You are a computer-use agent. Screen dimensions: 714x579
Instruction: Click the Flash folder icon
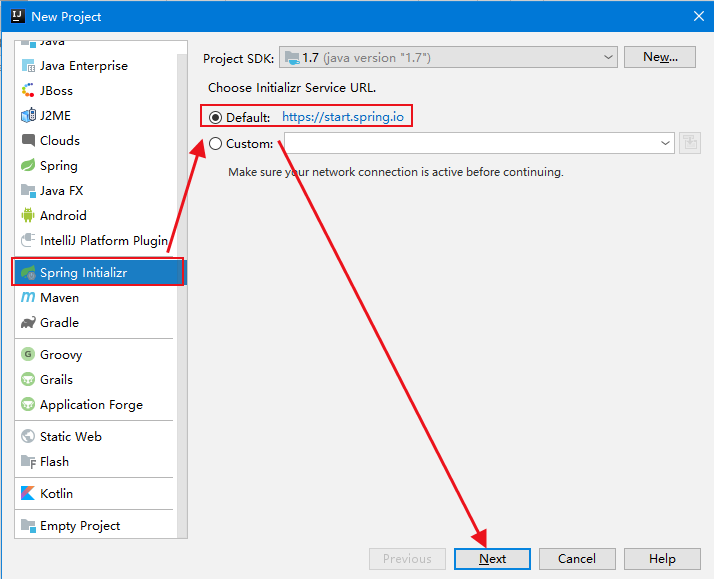pyautogui.click(x=28, y=462)
